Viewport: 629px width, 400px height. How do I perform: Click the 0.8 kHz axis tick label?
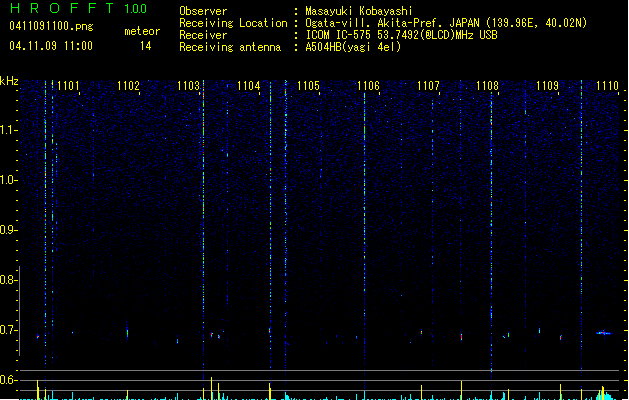(x=8, y=280)
